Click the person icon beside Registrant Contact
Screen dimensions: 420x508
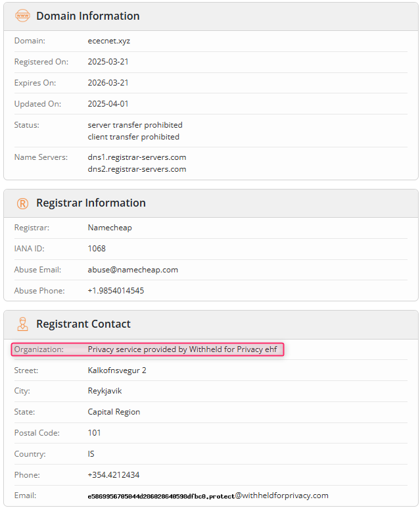click(x=22, y=324)
